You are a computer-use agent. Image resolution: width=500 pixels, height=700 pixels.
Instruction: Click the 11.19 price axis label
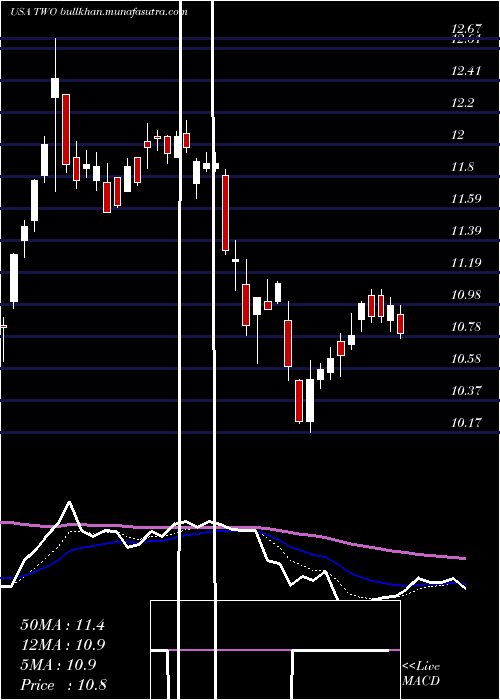pyautogui.click(x=467, y=262)
